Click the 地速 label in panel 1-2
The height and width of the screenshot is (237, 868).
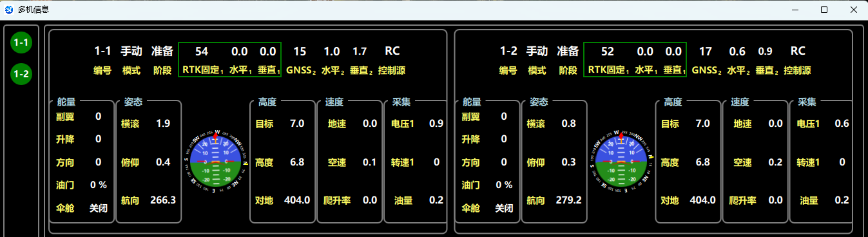point(743,123)
